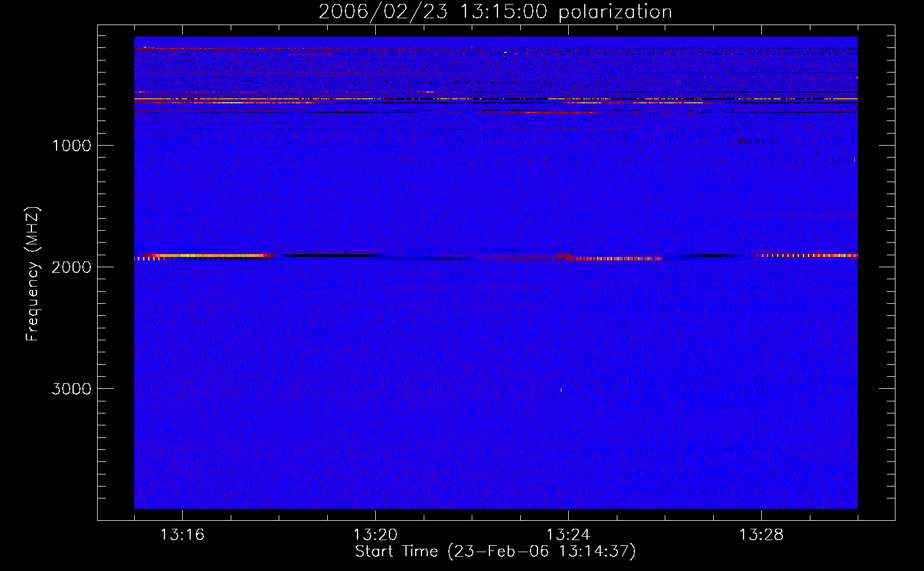Click the 13:24 time tick label
924x571 pixels.
(x=568, y=535)
